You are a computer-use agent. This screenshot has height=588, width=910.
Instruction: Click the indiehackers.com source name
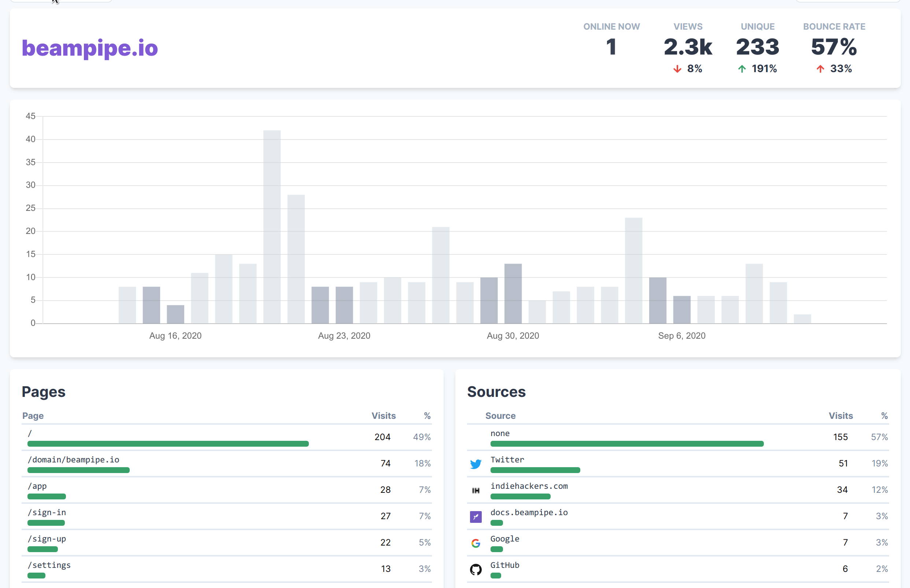529,486
